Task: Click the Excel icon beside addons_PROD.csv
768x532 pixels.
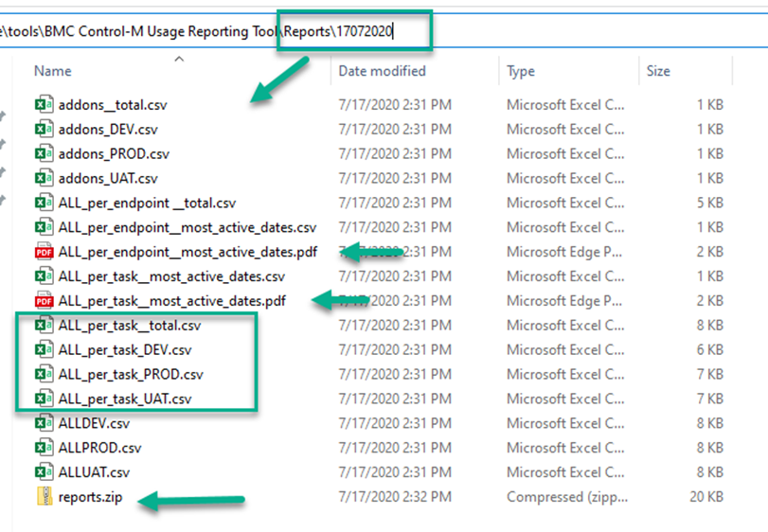Action: pyautogui.click(x=45, y=153)
